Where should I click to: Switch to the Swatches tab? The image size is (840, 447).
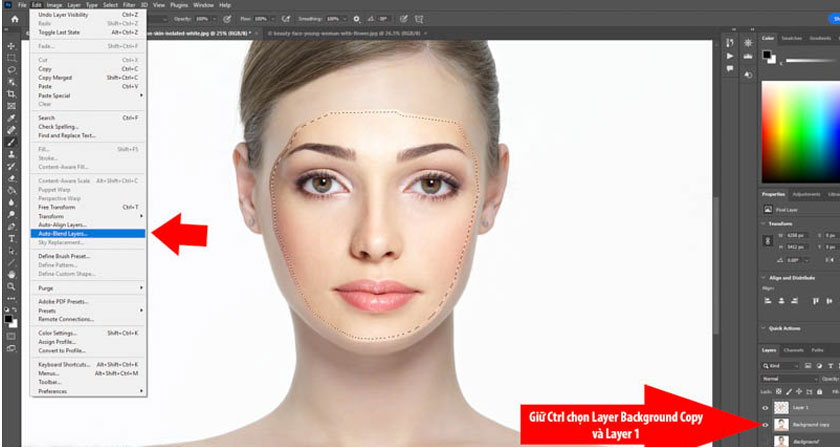point(792,38)
